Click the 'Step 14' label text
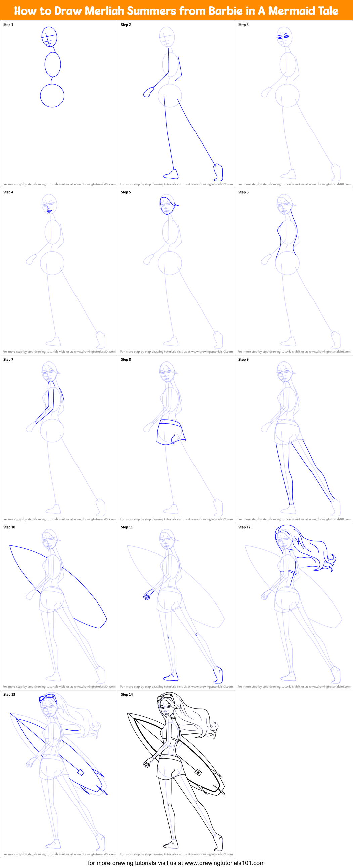Image resolution: width=353 pixels, height=868 pixels. [x=127, y=694]
